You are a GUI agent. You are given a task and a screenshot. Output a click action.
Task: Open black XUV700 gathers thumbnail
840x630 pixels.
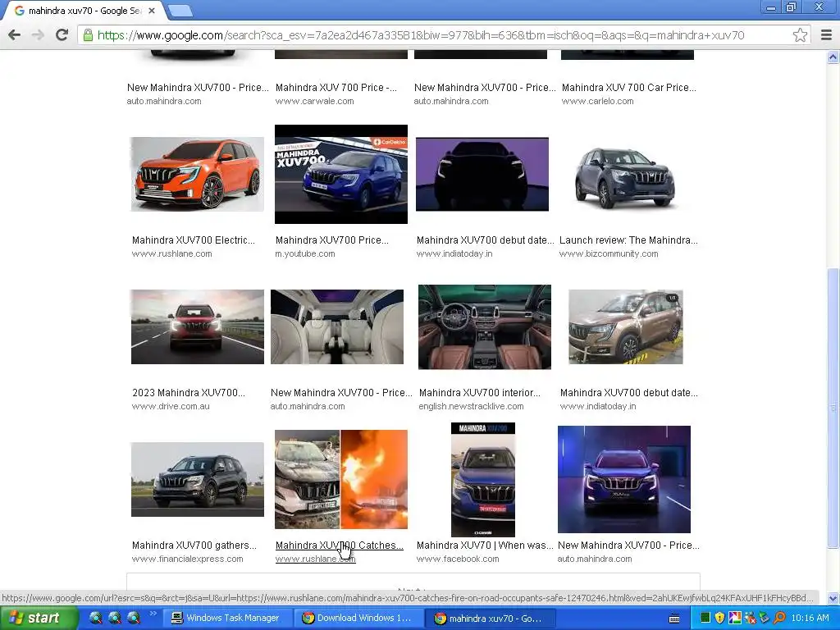pyautogui.click(x=197, y=479)
